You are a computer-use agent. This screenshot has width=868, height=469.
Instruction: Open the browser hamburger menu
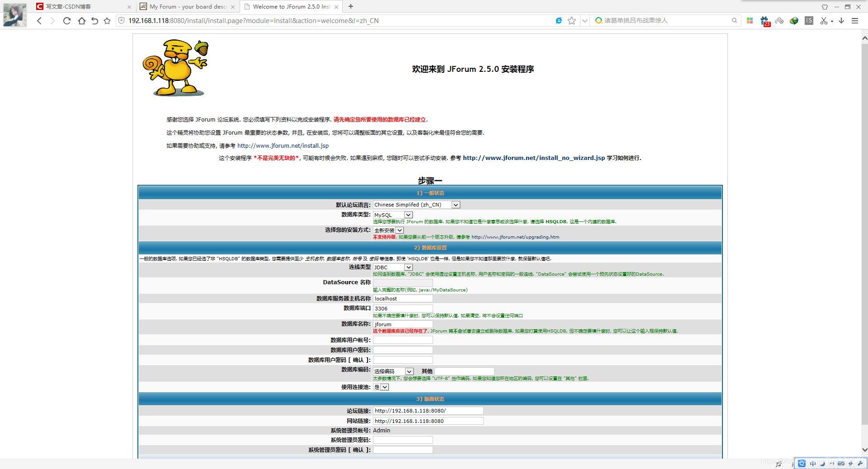[x=855, y=21]
